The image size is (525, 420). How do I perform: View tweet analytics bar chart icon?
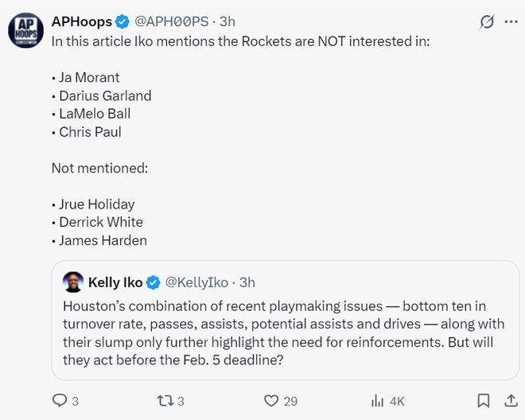[378, 400]
